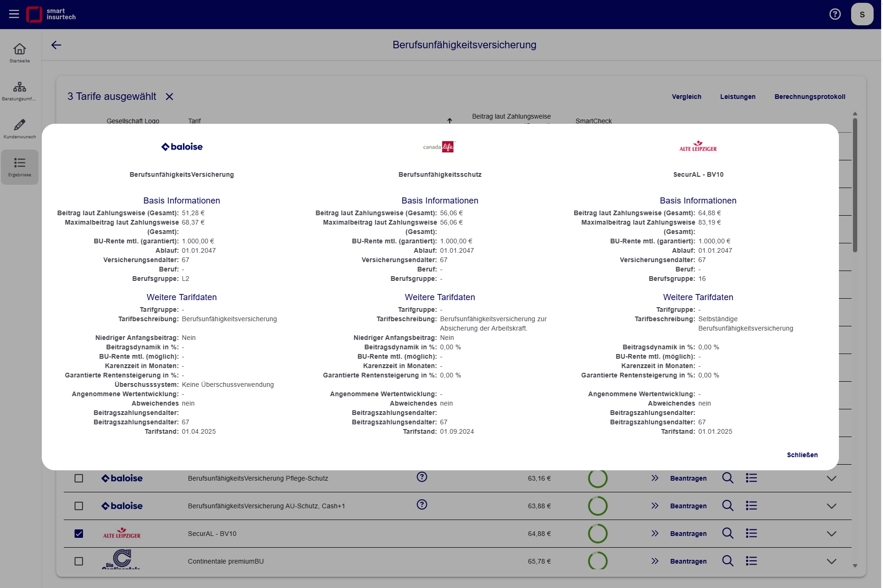Open the hamburger main menu
Image resolution: width=883 pixels, height=588 pixels.
(14, 14)
